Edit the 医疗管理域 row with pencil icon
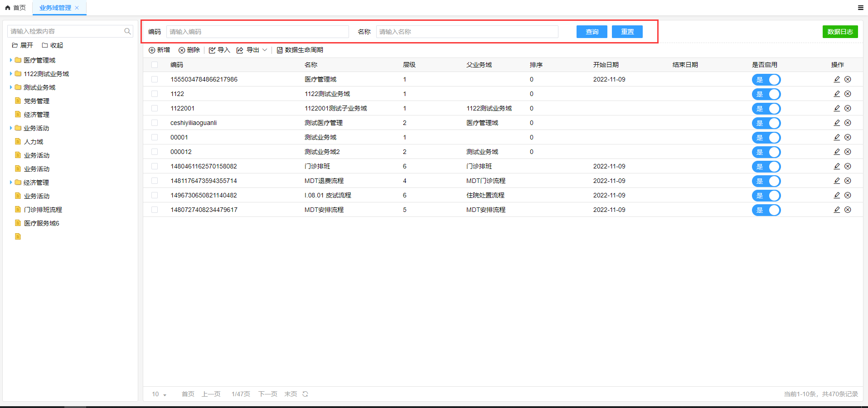Viewport: 868px width, 408px height. tap(837, 79)
